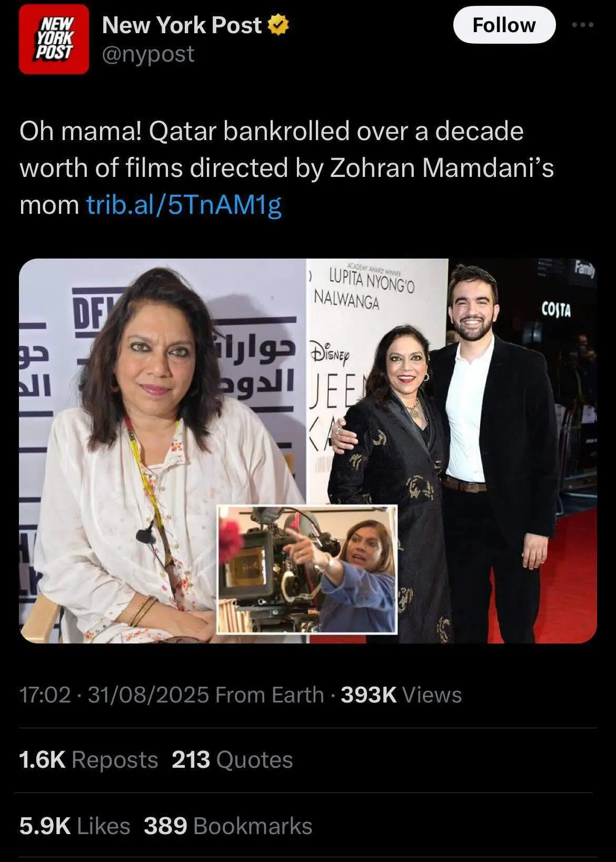Click the From Earth location label
Image resolution: width=616 pixels, height=862 pixels.
pos(270,695)
